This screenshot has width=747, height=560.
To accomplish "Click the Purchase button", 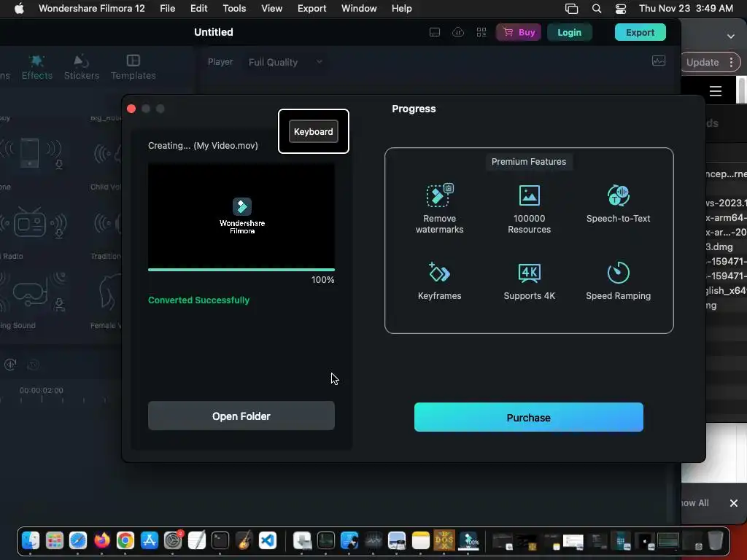I will [x=528, y=417].
